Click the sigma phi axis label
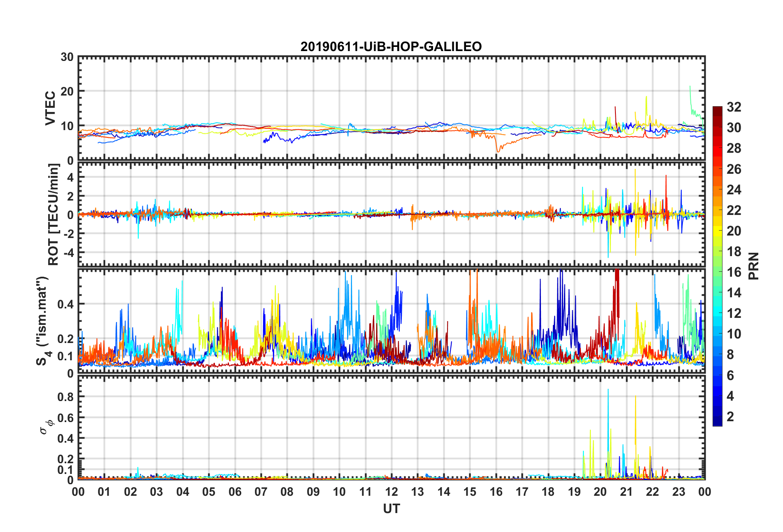 click(46, 427)
